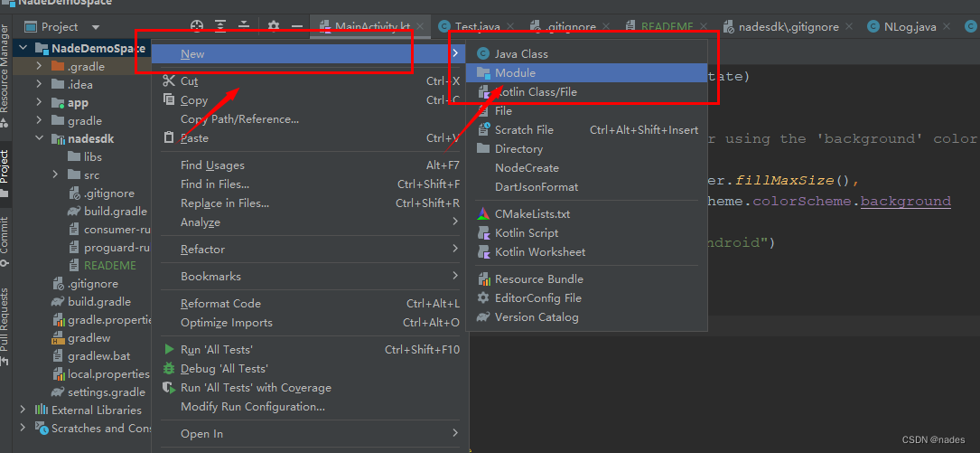The width and height of the screenshot is (980, 453).
Task: Collapse the nadesdk module
Action: point(39,138)
